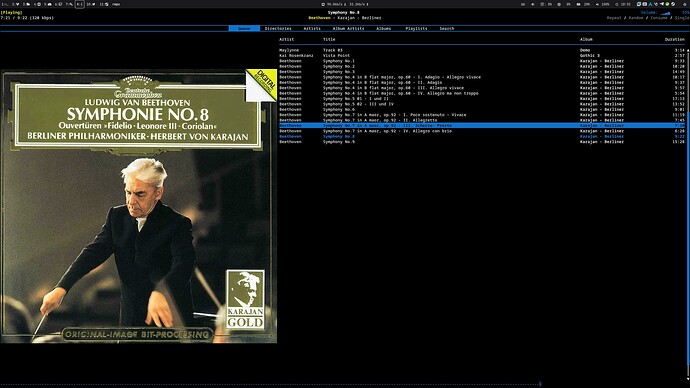The height and width of the screenshot is (388, 690).
Task: Toggle Single mode
Action: (x=682, y=18)
